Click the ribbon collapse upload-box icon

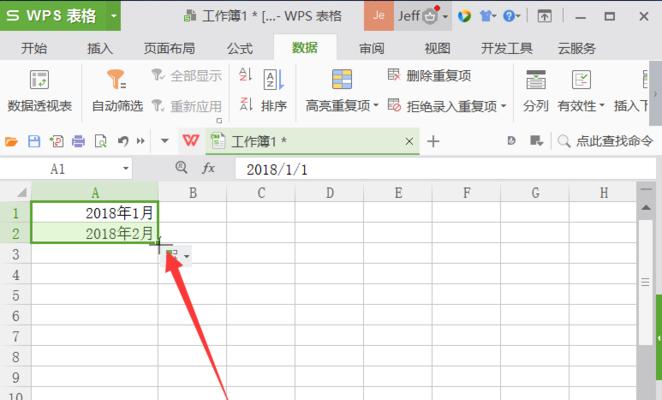[x=544, y=16]
